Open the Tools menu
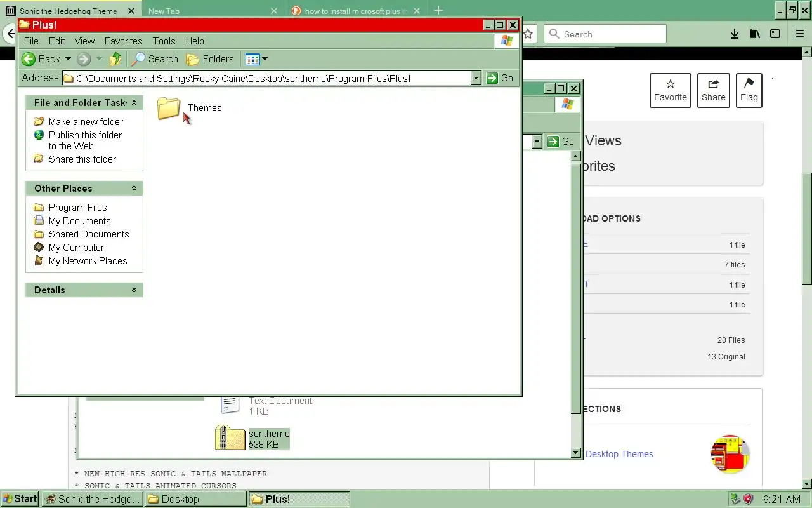The height and width of the screenshot is (508, 812). click(x=164, y=41)
